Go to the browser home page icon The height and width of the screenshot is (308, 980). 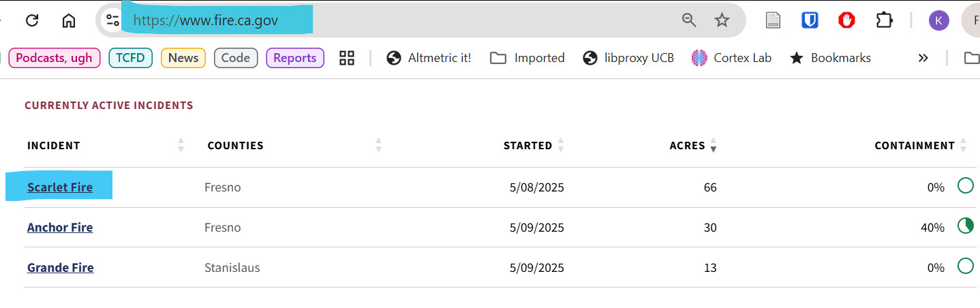69,20
